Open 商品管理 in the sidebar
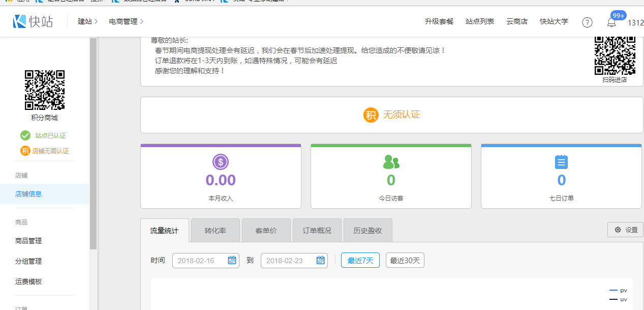644x310 pixels. 28,241
